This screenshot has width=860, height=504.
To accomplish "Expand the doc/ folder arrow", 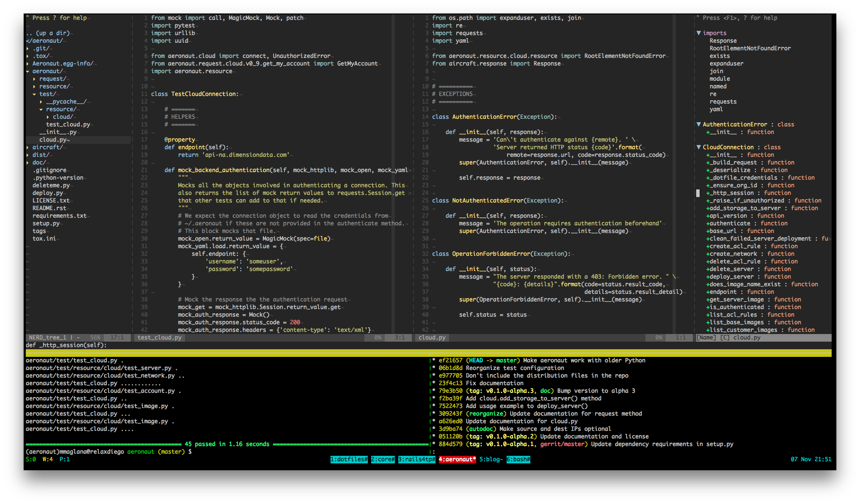I will tap(28, 163).
